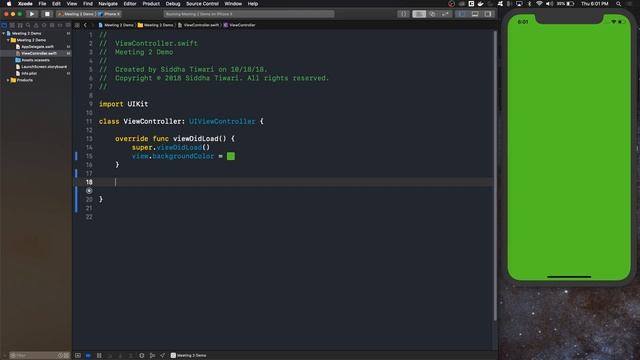Click ViewController.swift breadcrumb
The width and height of the screenshot is (640, 360).
click(198, 25)
